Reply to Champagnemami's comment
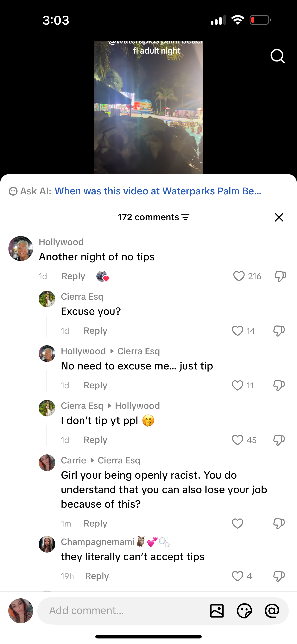Image resolution: width=297 pixels, height=644 pixels. (x=97, y=576)
